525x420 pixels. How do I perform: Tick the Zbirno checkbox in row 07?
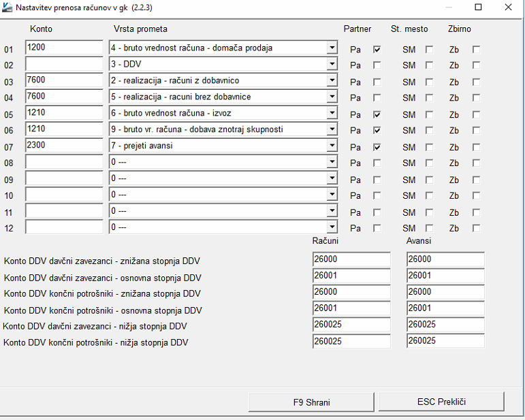[x=476, y=147]
